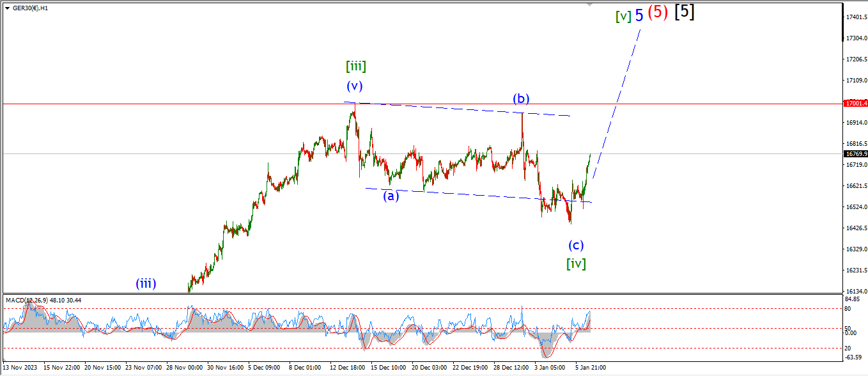This screenshot has height=376, width=868.
Task: Select the green [v] wave label
Action: [x=623, y=17]
